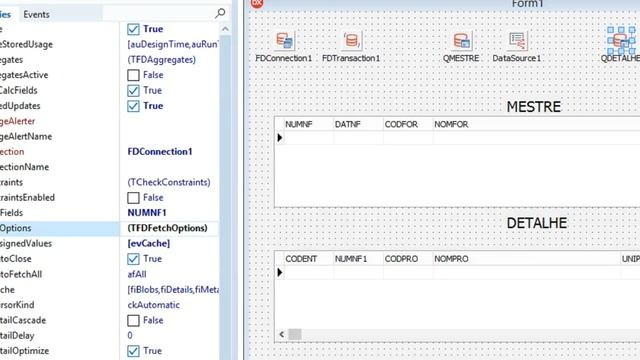Click the (TFDAggregates) value
Image resolution: width=640 pixels, height=360 pixels.
(x=162, y=60)
